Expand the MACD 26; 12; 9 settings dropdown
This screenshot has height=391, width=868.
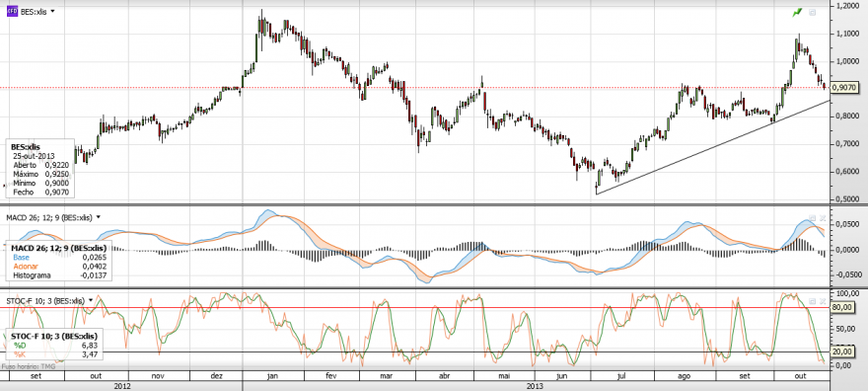point(99,217)
